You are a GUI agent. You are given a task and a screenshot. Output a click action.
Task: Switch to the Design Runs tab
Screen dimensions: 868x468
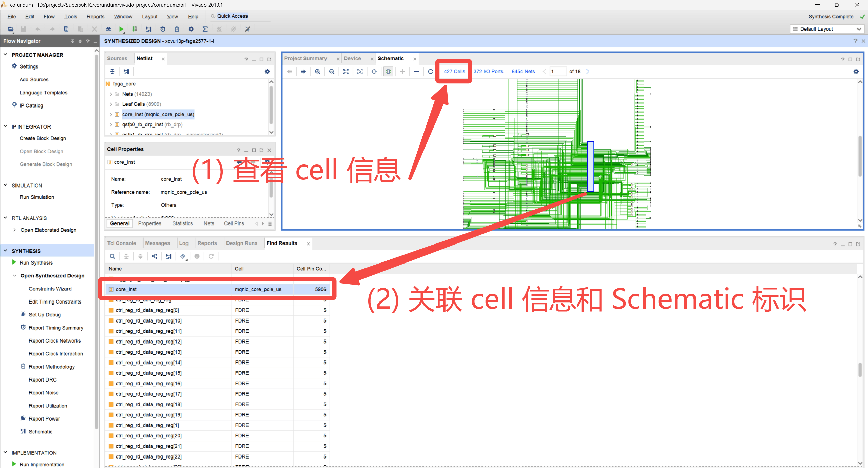241,243
